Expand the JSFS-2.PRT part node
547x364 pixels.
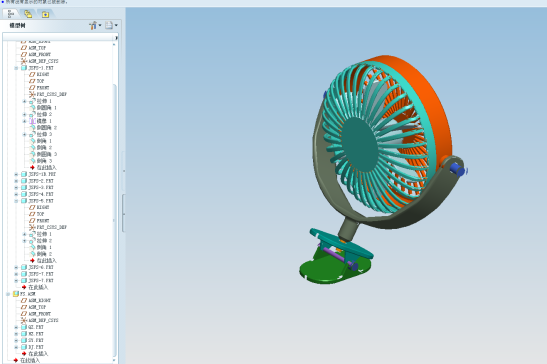point(16,181)
